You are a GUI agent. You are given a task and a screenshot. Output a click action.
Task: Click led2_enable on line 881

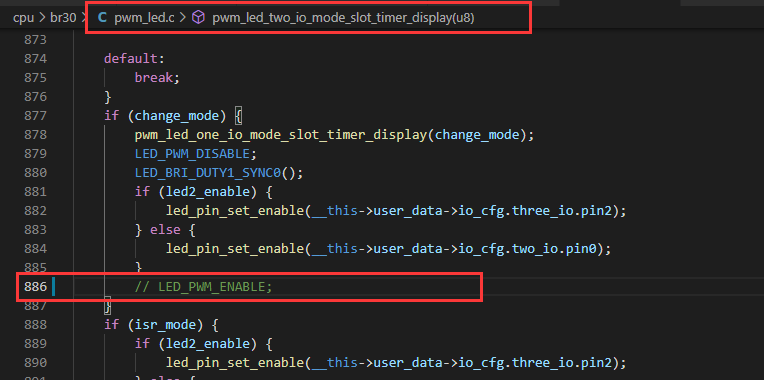209,191
